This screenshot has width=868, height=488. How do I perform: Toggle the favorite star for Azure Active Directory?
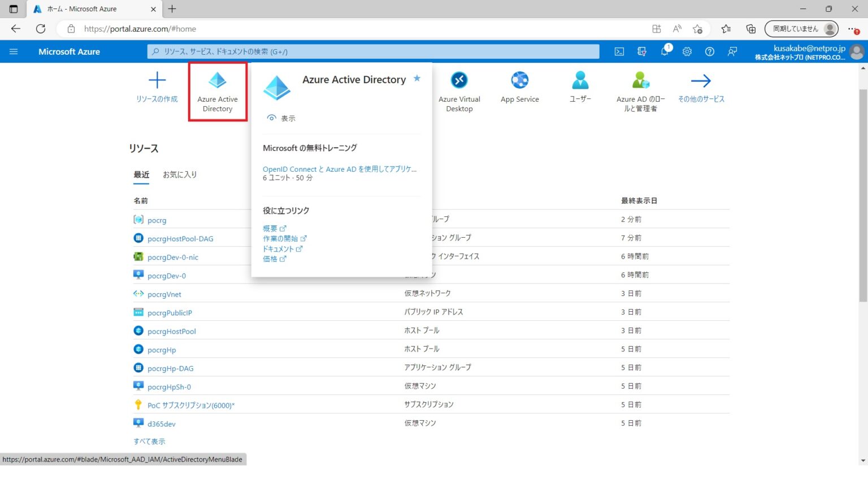pyautogui.click(x=416, y=79)
